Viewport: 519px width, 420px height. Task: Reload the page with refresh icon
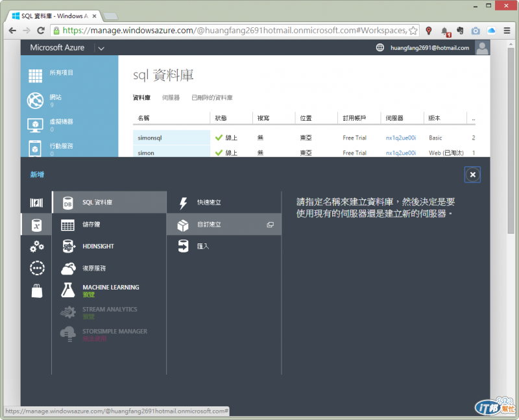[41, 31]
